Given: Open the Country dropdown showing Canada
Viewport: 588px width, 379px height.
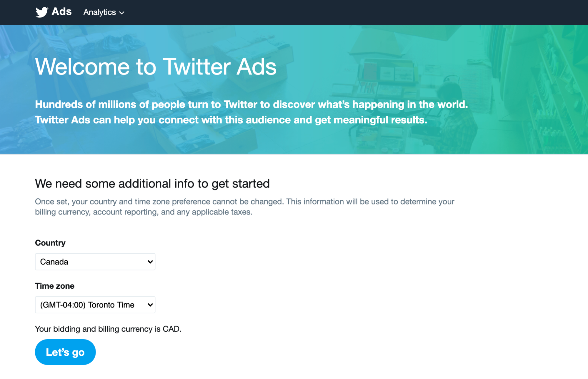Looking at the screenshot, I should point(95,262).
